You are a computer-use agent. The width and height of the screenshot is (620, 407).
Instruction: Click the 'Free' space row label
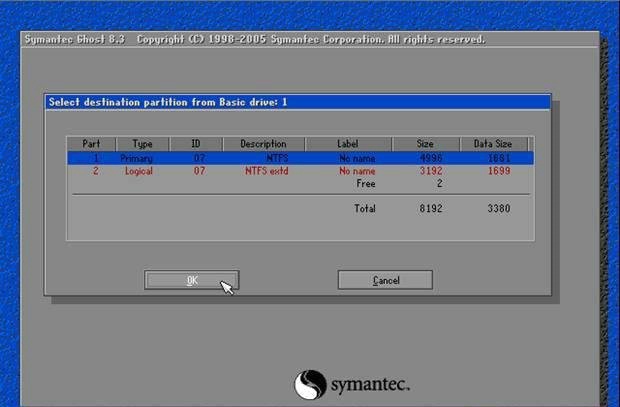[x=366, y=184]
